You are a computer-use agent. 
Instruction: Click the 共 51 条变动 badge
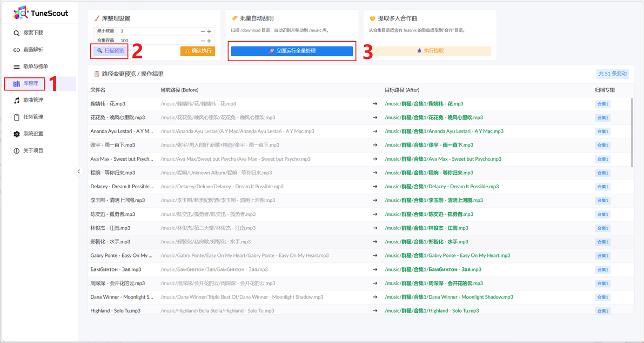click(612, 74)
